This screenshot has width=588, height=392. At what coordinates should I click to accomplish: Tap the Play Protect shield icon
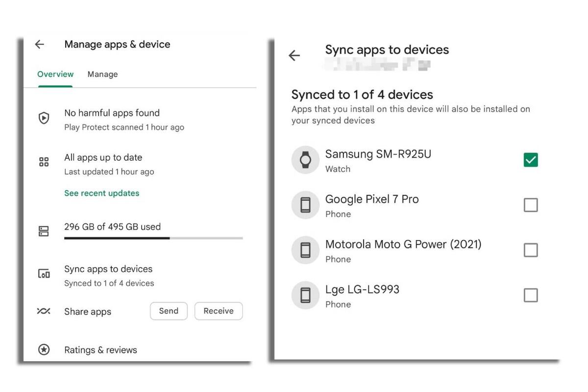click(x=44, y=118)
